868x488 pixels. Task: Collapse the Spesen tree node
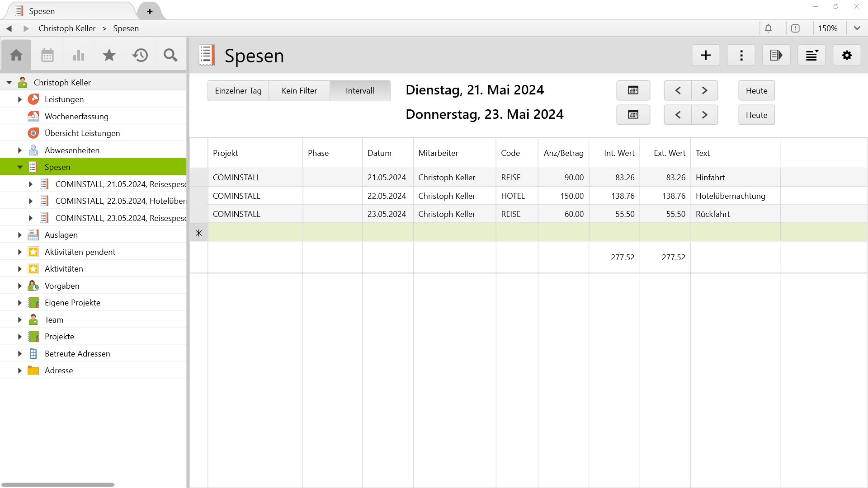tap(20, 167)
